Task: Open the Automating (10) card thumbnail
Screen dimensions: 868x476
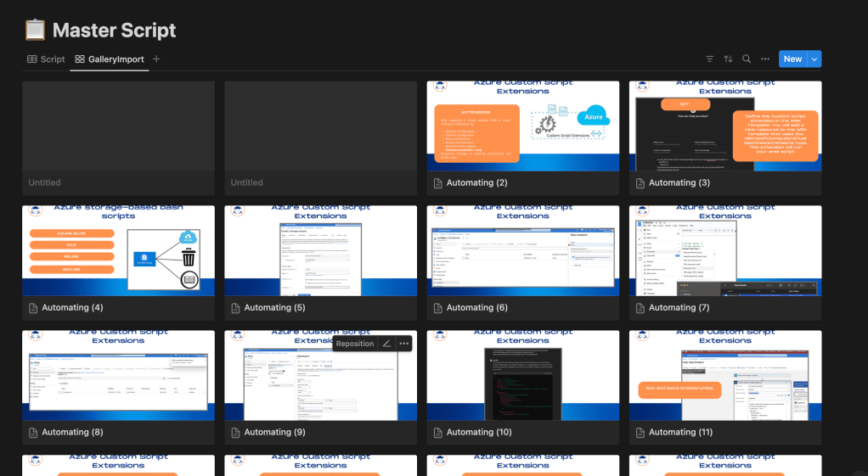Action: (x=523, y=375)
